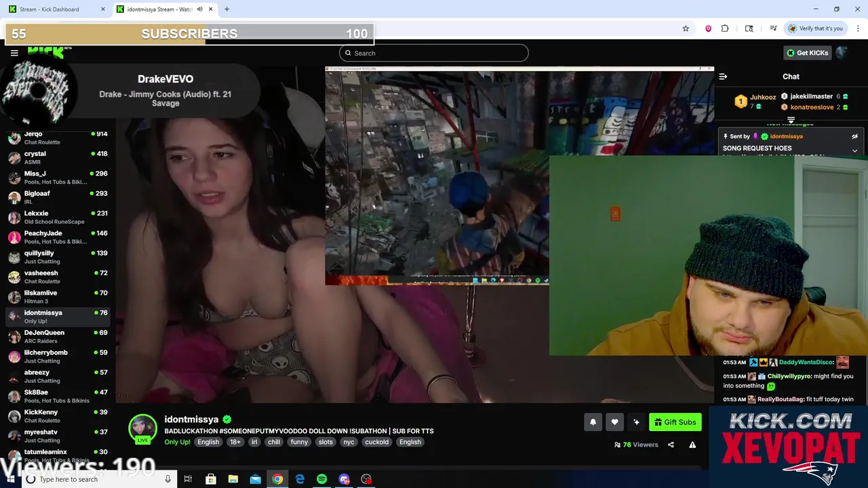
Task: Open Miss_J channel in sidebar
Action: pos(58,178)
